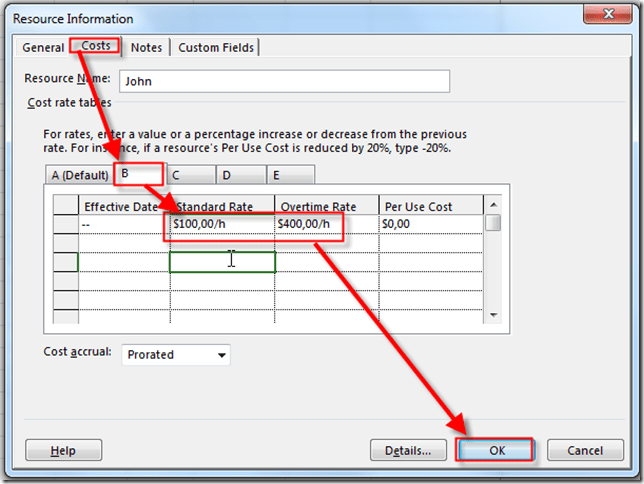Select cost rate table D tab

(x=240, y=175)
